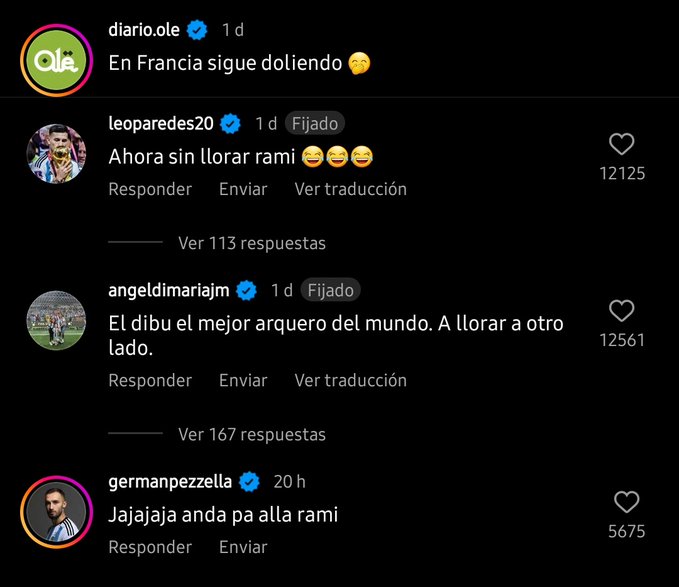Click the verified badge beside germanpezzella
Viewport: 679px width, 587px height.
coord(250,482)
